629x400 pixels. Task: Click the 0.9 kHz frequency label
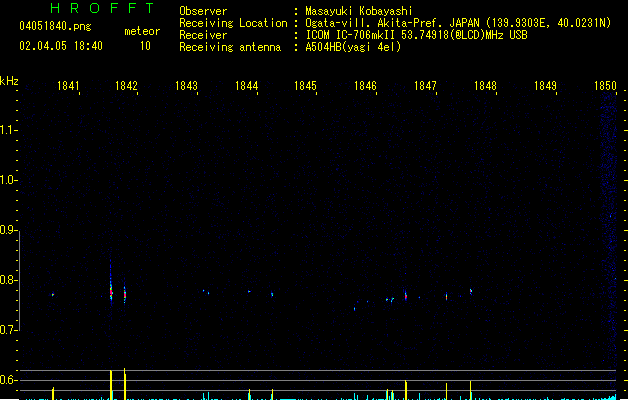tap(8, 230)
